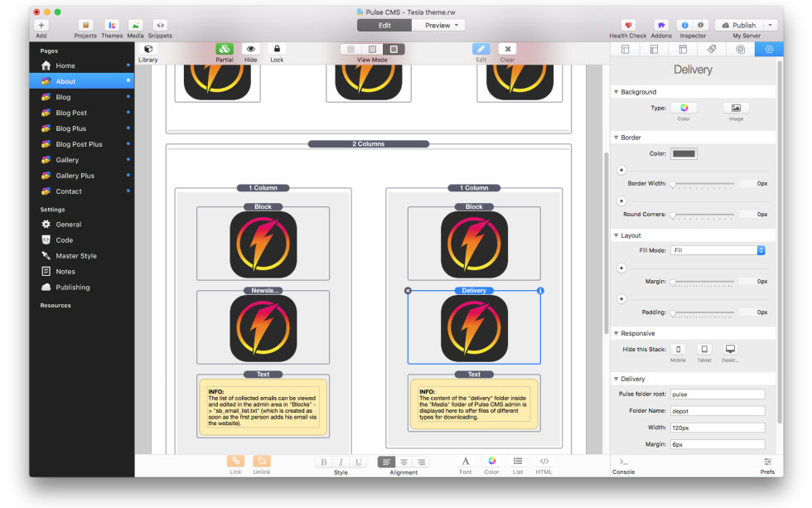Open the Addons toolbar icon

coord(661,25)
